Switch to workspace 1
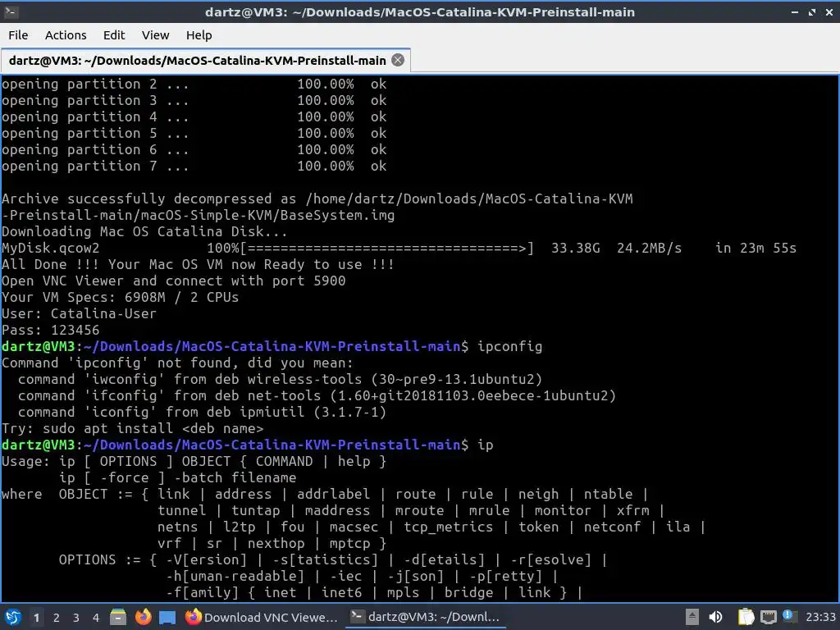Image resolution: width=840 pixels, height=630 pixels. coord(36,618)
